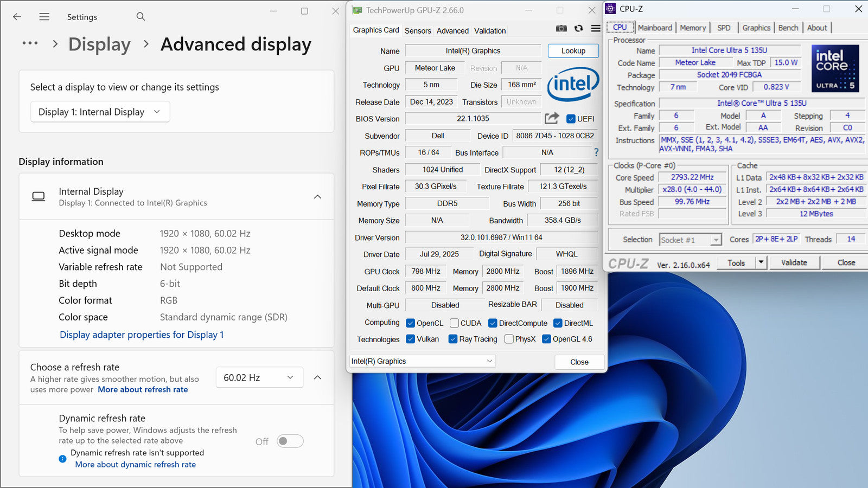
Task: Open the Display 1: Internal Display dropdown
Action: pos(100,112)
